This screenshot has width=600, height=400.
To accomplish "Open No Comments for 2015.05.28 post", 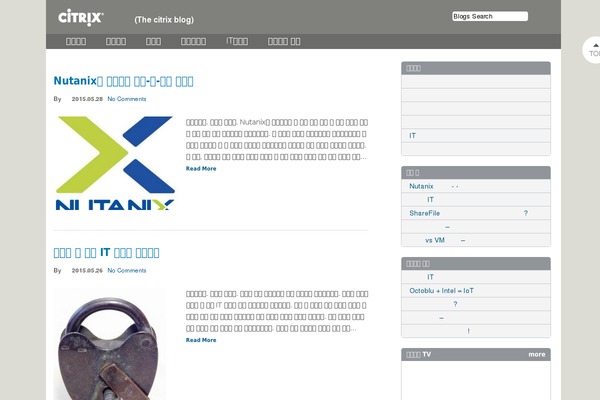I will 127,99.
